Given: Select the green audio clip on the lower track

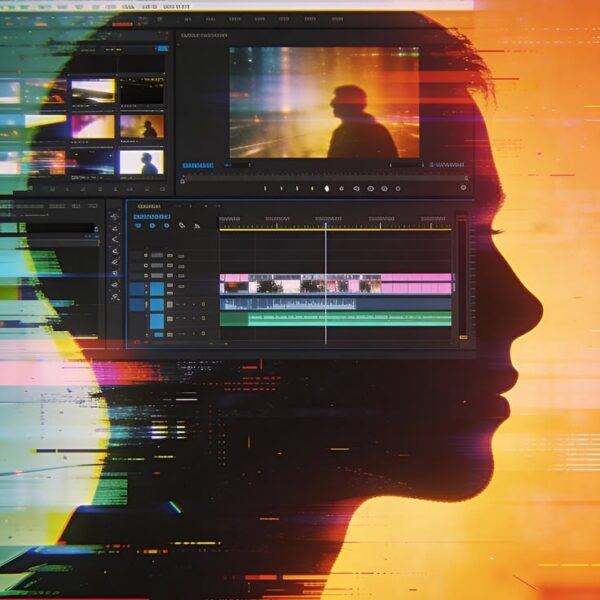Looking at the screenshot, I should [336, 319].
